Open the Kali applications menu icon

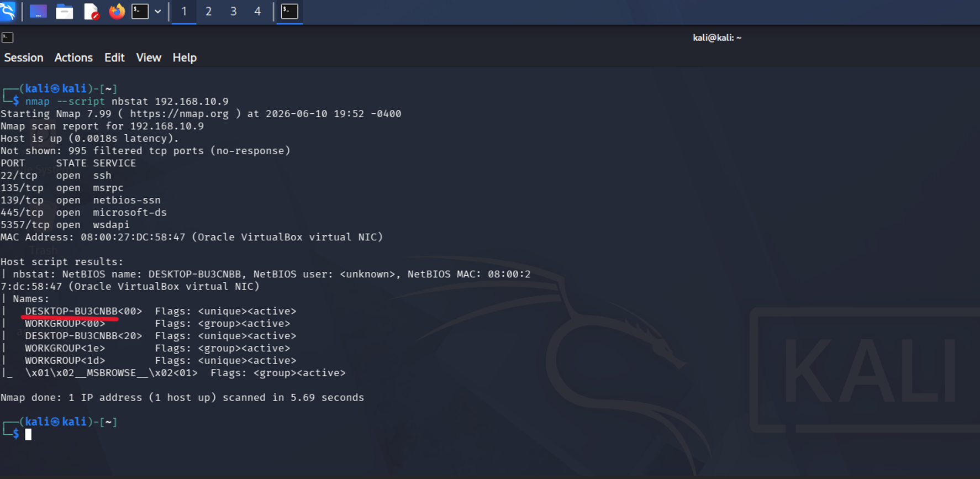click(8, 11)
